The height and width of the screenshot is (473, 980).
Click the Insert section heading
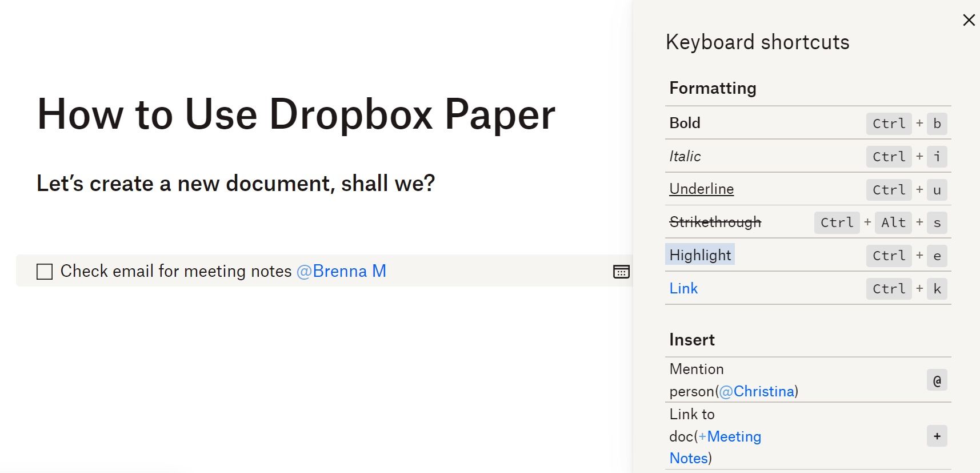691,340
